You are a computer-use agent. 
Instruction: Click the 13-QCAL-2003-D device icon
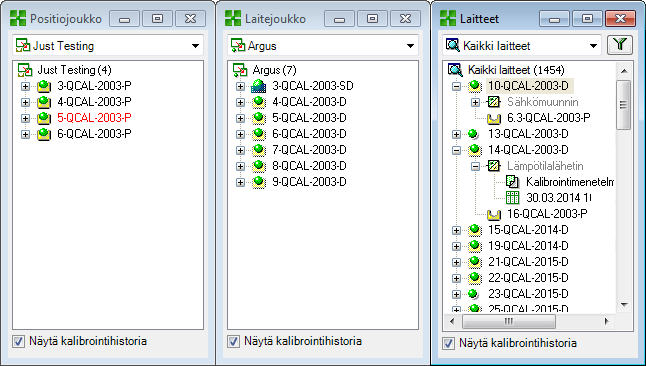click(x=474, y=134)
